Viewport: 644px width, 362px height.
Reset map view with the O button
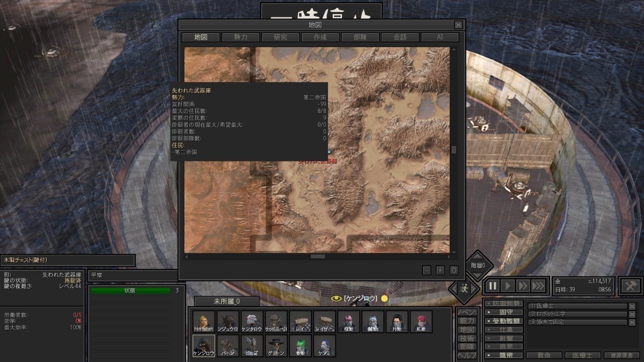tap(454, 270)
